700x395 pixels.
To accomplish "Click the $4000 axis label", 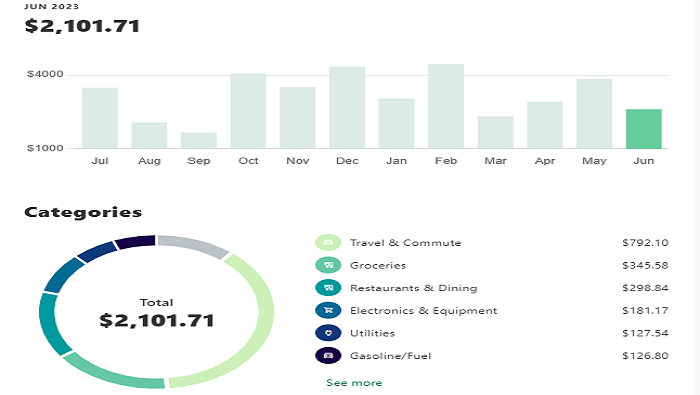I will click(x=45, y=74).
